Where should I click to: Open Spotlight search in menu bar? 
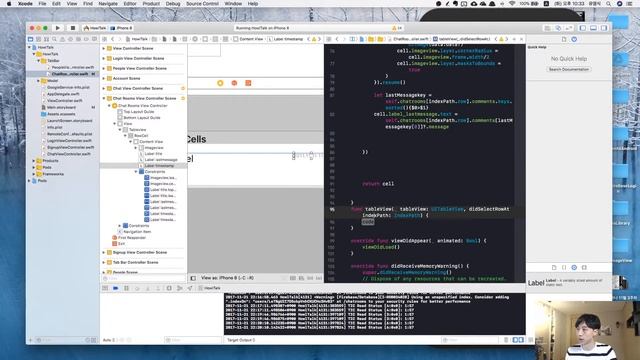(609, 4)
